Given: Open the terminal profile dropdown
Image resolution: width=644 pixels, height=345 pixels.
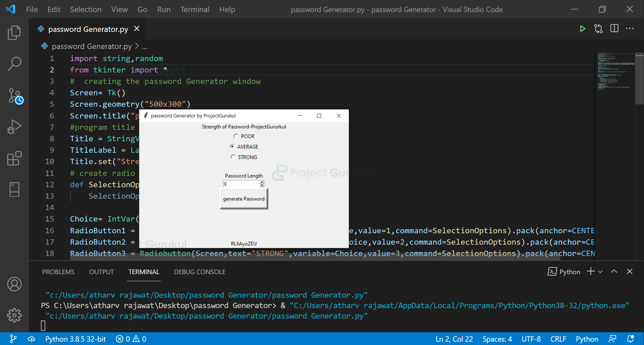Looking at the screenshot, I should (600, 272).
